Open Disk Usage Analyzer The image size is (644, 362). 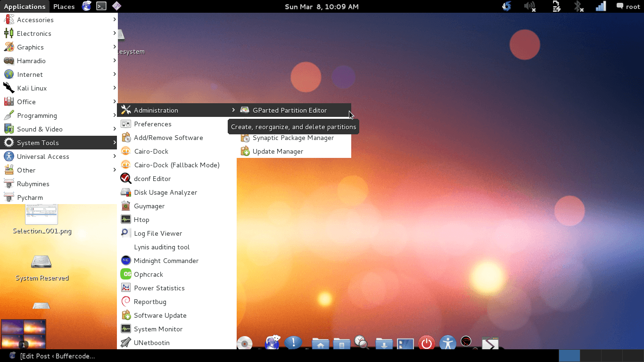pyautogui.click(x=177, y=192)
